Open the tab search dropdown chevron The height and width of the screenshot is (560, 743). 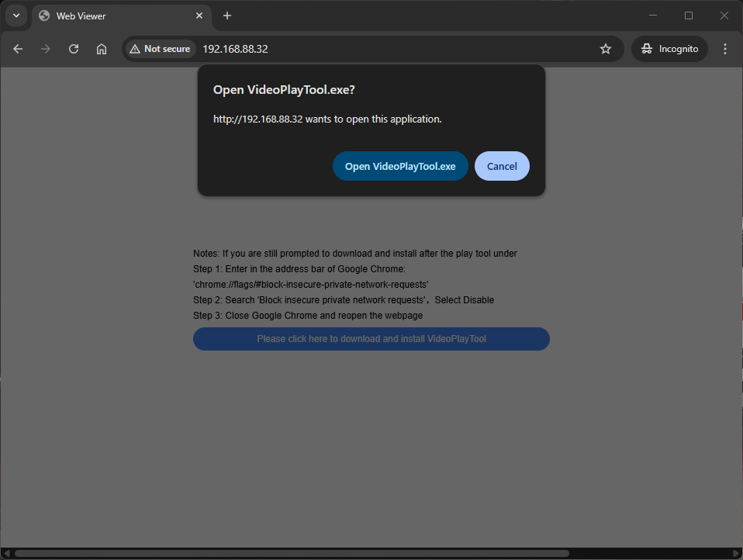16,16
